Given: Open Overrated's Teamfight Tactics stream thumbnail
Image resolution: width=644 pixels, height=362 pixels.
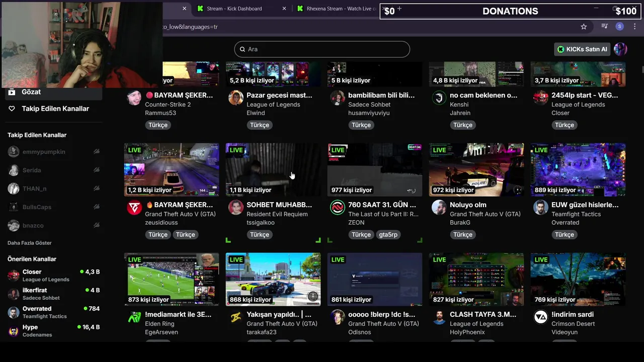Looking at the screenshot, I should 578,170.
